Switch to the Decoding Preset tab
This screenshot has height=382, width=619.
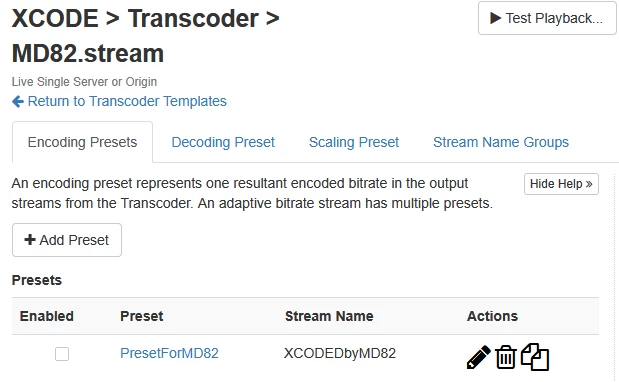pyautogui.click(x=223, y=142)
